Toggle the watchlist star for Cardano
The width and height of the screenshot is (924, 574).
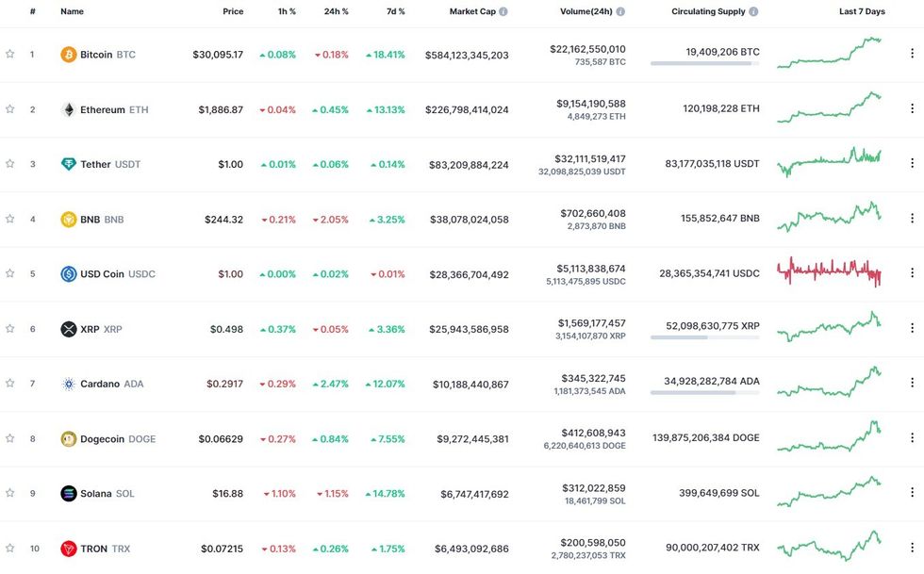(x=10, y=384)
